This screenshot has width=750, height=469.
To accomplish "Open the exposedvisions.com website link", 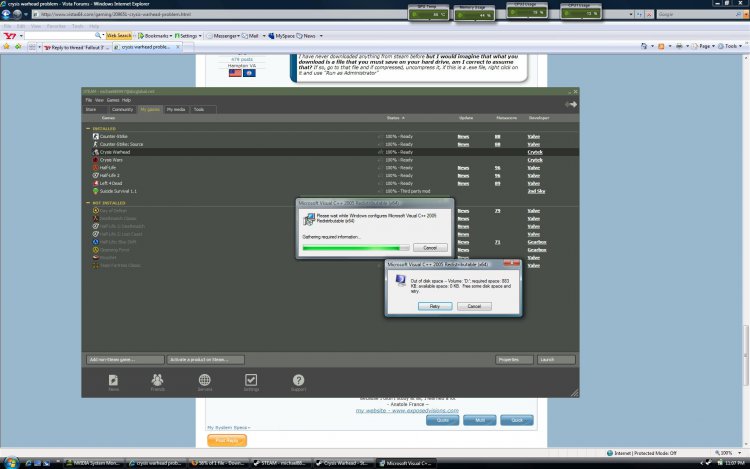I will [x=407, y=411].
